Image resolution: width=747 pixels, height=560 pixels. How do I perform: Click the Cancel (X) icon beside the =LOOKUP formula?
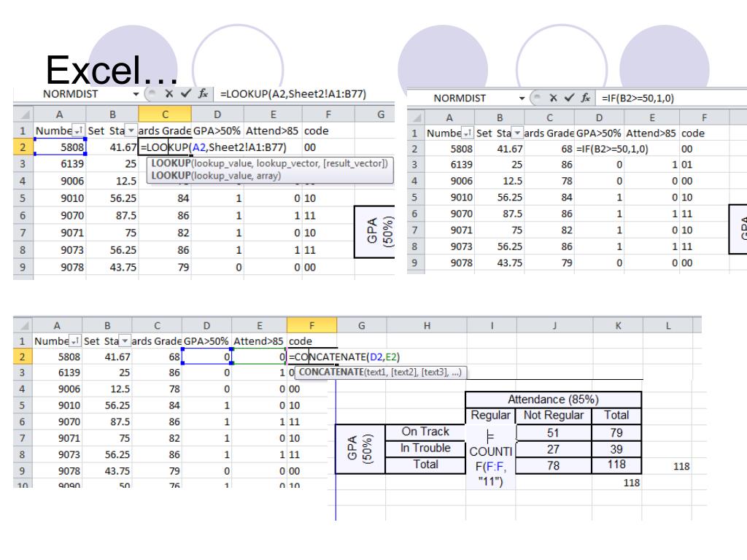[x=169, y=94]
